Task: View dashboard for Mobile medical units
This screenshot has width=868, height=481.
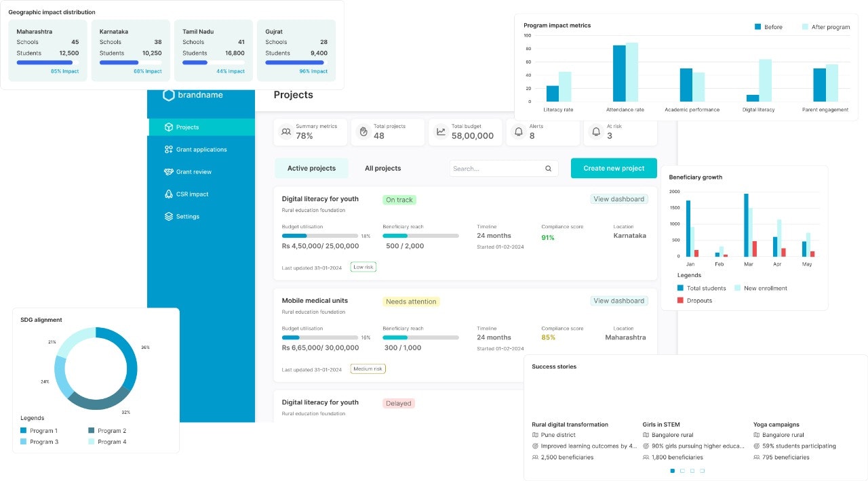Action: point(618,301)
